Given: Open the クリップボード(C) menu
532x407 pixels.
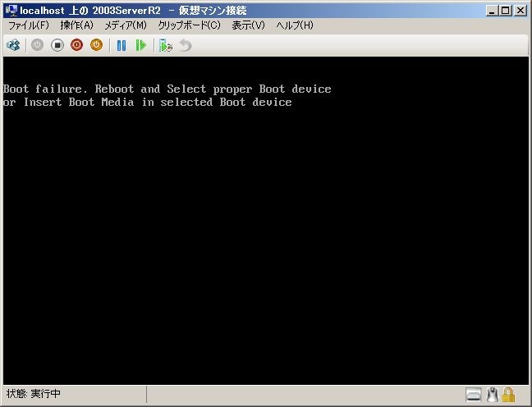Looking at the screenshot, I should point(190,25).
